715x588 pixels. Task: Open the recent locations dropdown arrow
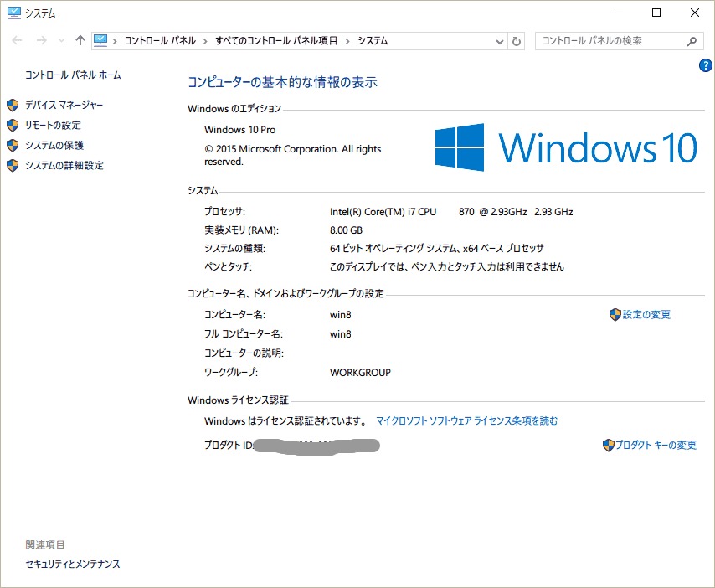click(61, 40)
